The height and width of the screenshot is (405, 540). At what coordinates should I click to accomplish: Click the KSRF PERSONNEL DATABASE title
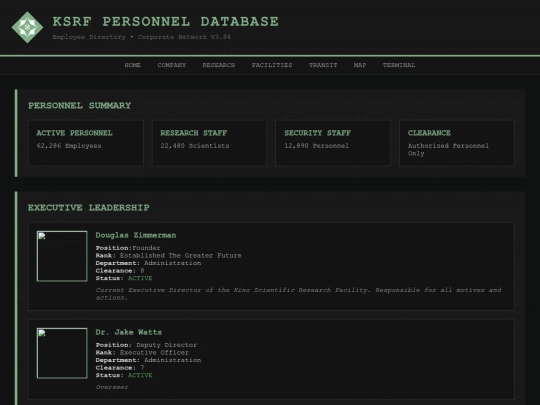(x=165, y=21)
